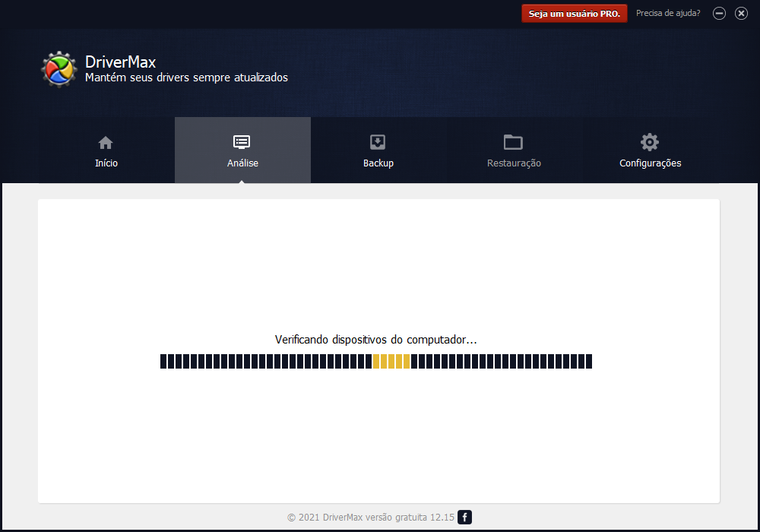Open the Configurações gear icon
This screenshot has width=760, height=532.
[x=650, y=142]
